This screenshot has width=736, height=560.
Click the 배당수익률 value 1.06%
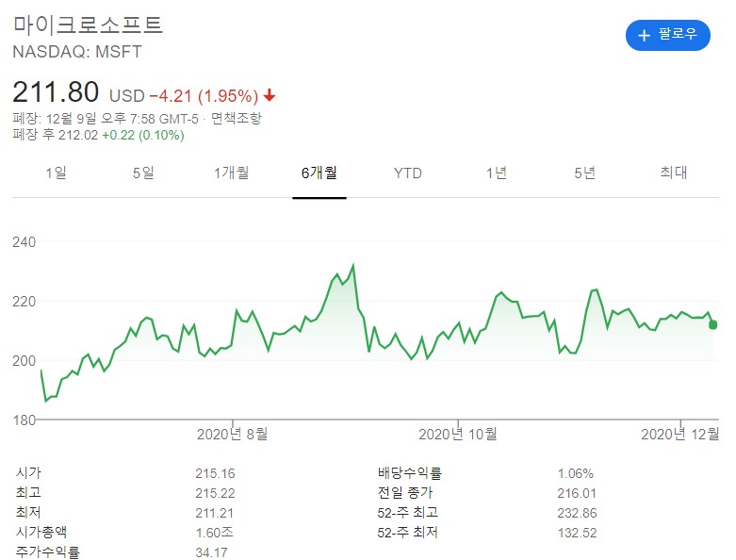(576, 473)
